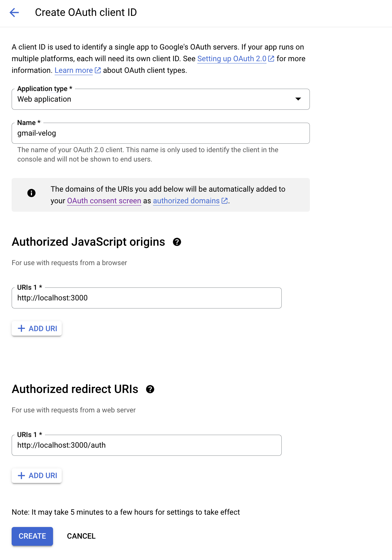
Task: Open the Setting up OAuth 2.0 link
Action: [232, 59]
